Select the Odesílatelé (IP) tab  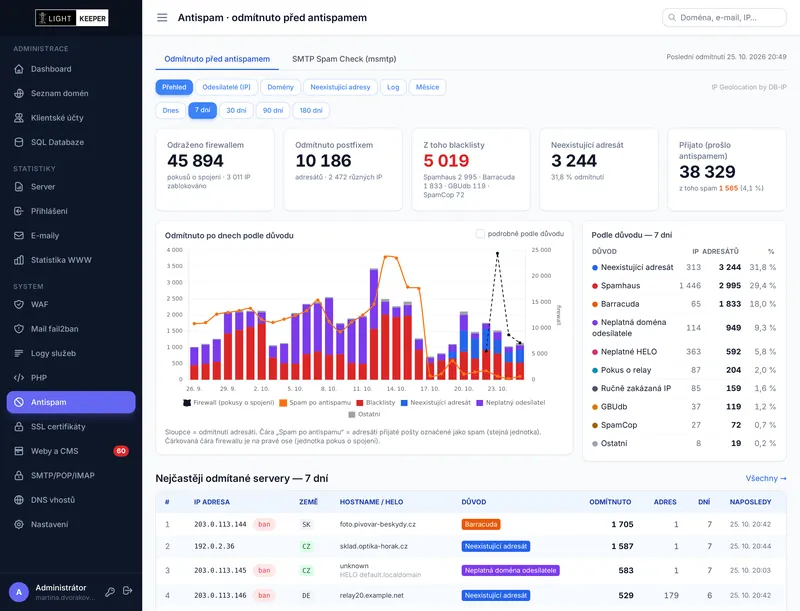(227, 87)
